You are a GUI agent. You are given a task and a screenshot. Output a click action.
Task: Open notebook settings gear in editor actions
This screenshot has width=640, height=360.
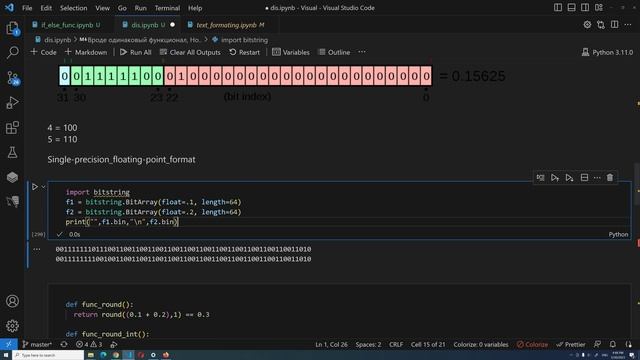587,25
